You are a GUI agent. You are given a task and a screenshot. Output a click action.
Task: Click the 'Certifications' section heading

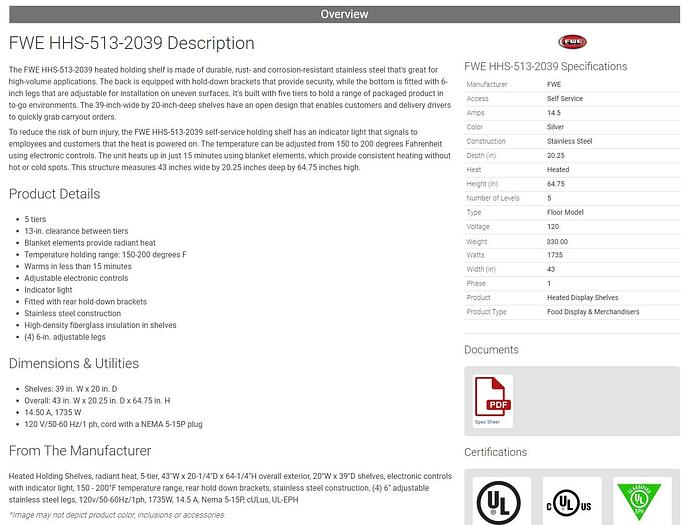(x=495, y=452)
